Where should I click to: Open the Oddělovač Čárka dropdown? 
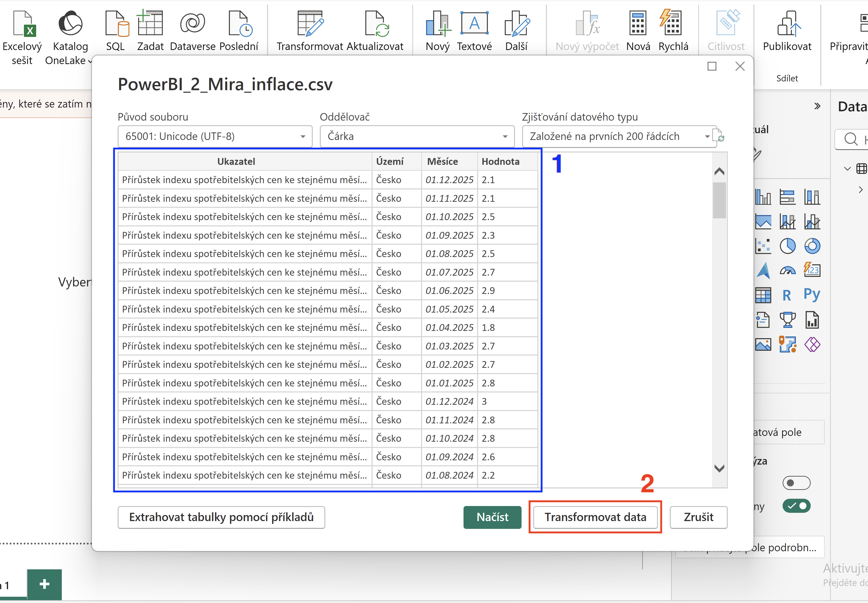pos(417,136)
